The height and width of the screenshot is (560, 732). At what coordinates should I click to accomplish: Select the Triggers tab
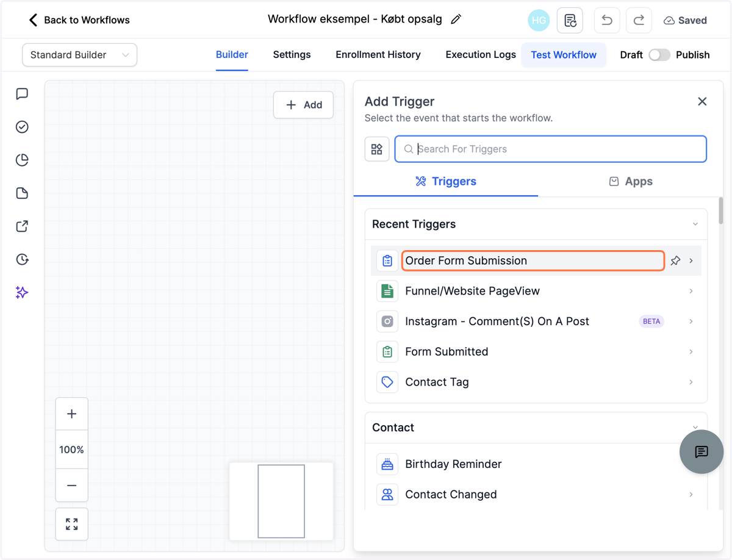coord(446,181)
